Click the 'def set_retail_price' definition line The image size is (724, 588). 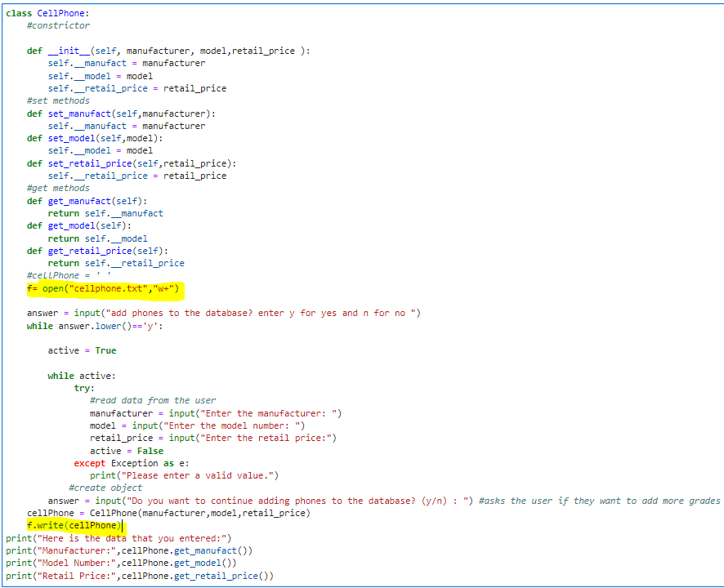[x=132, y=163]
